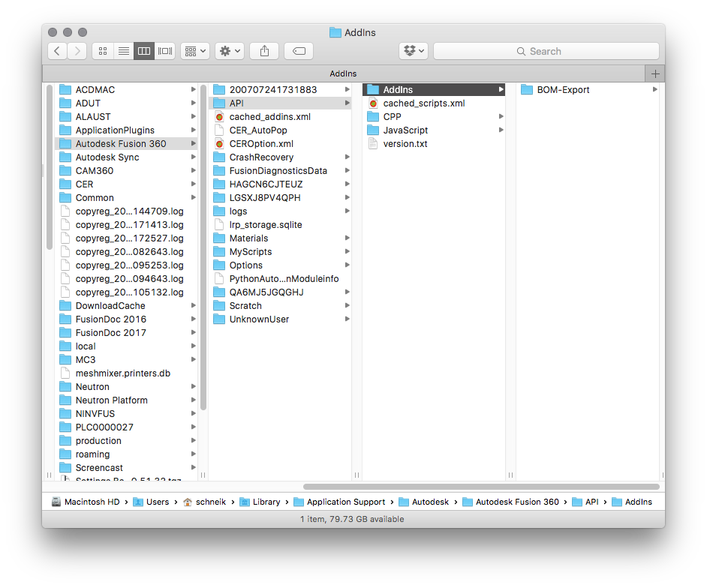The height and width of the screenshot is (588, 707).
Task: Click Users in the path bar
Action: (151, 502)
